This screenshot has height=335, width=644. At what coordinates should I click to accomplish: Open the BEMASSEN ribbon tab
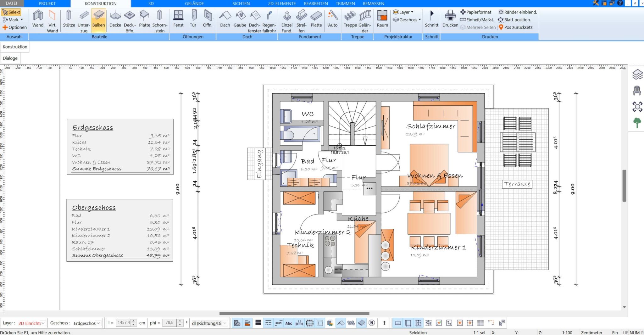tap(373, 3)
